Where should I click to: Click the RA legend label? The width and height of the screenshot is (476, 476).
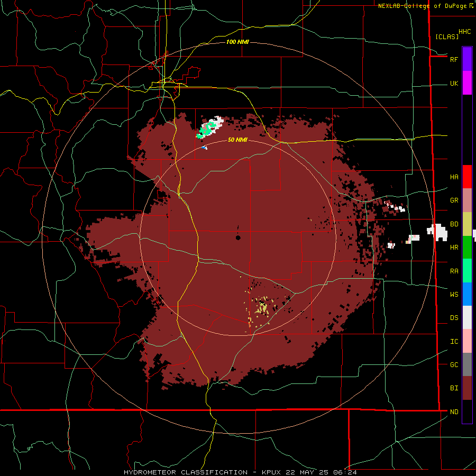pyautogui.click(x=454, y=271)
